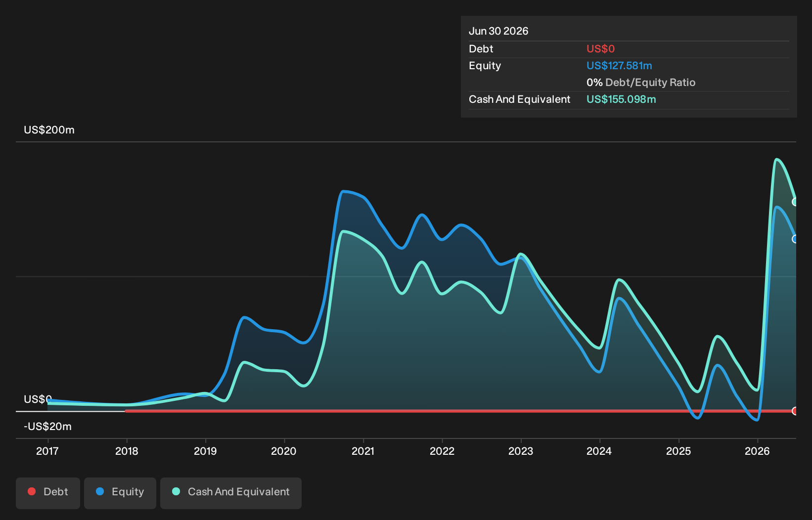812x520 pixels.
Task: Click the Debt row label in tooltip
Action: [x=481, y=49]
